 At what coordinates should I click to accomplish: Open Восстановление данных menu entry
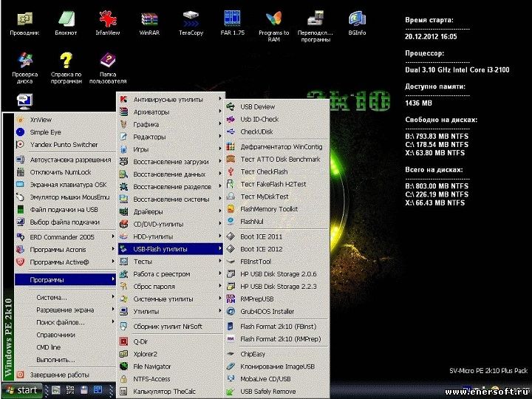[171, 174]
